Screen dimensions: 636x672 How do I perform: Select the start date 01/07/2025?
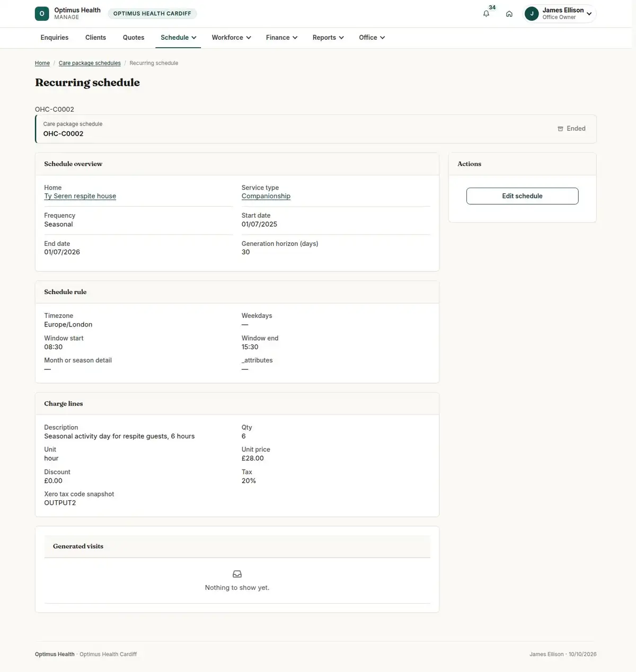[259, 224]
